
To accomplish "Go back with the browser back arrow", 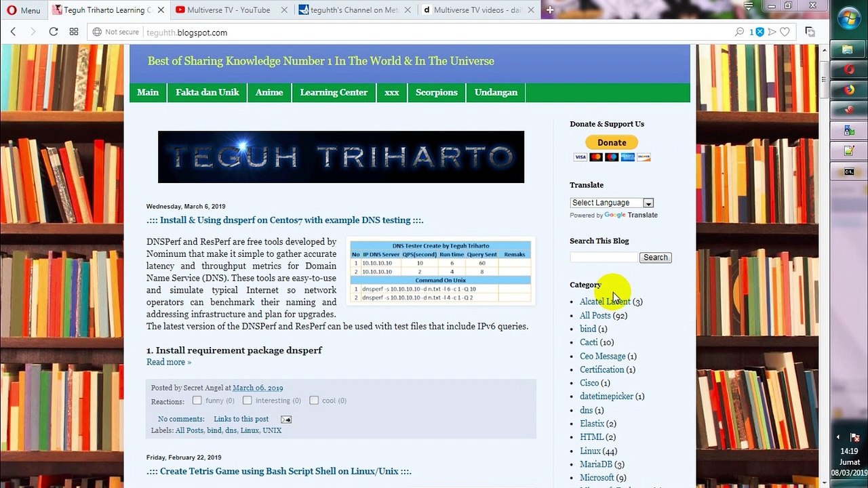I will [13, 32].
